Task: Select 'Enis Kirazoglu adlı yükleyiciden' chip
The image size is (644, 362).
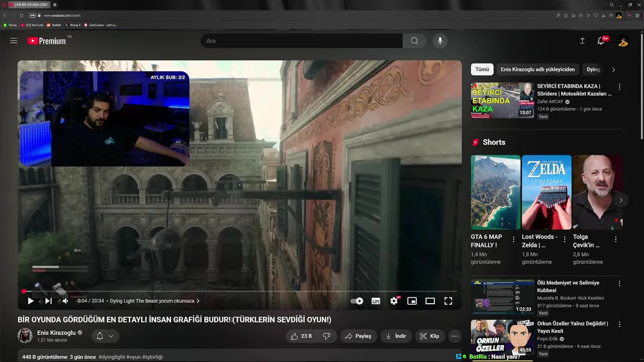Action: [538, 69]
